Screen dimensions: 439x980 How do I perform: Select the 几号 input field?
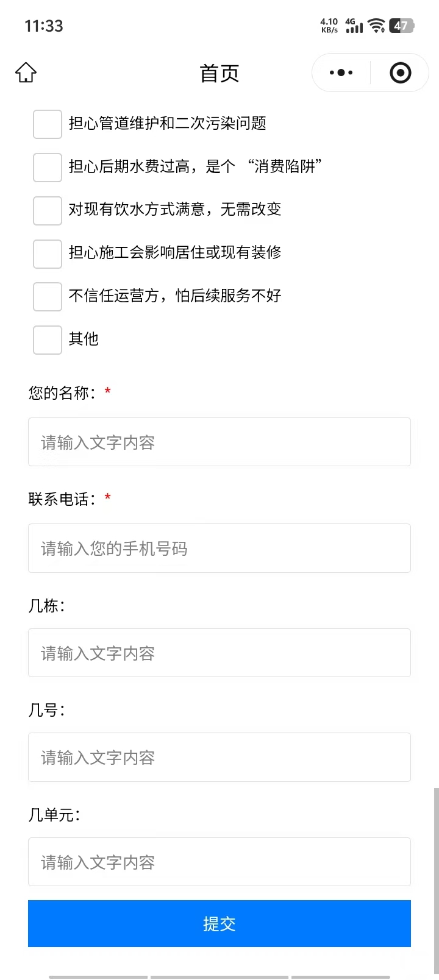[220, 757]
